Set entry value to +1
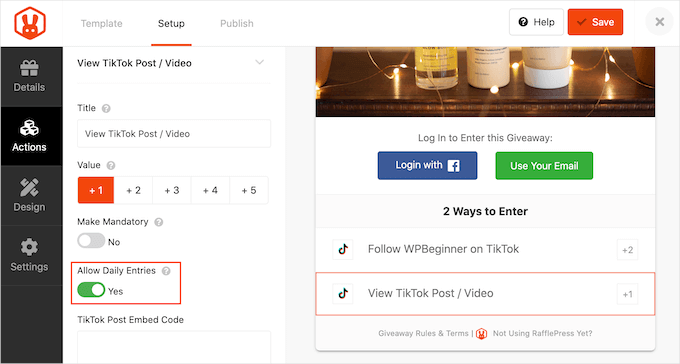This screenshot has height=364, width=680. pyautogui.click(x=96, y=190)
